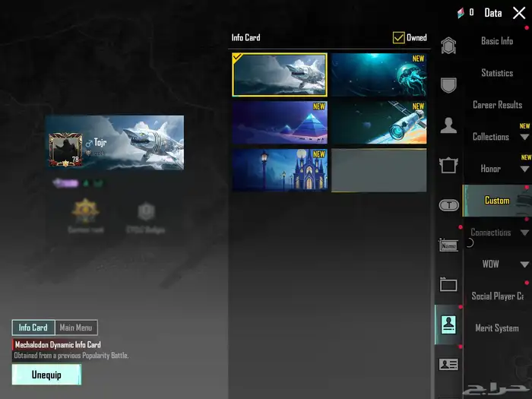Screen dimensions: 532x399
Task: Select the name card icon
Action: pos(448,245)
